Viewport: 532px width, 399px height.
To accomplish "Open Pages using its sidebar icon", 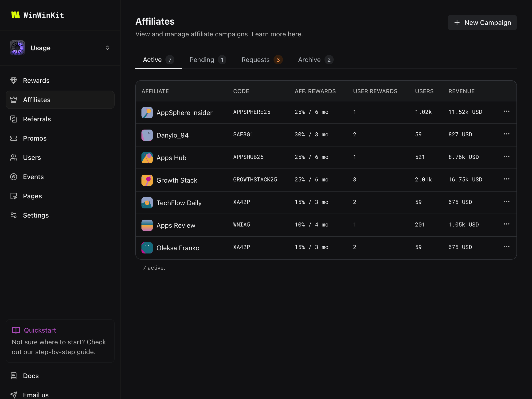I will (14, 196).
